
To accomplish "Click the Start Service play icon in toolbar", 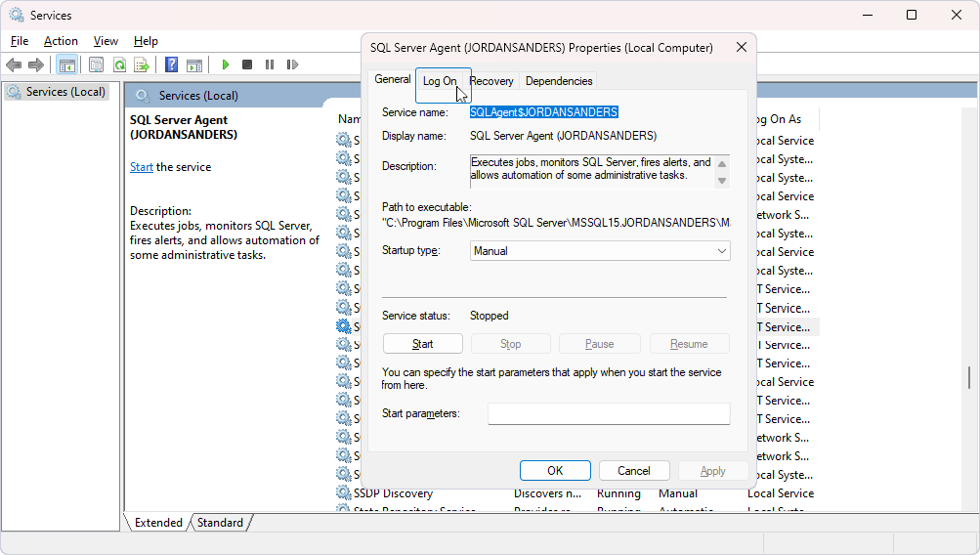I will (226, 65).
